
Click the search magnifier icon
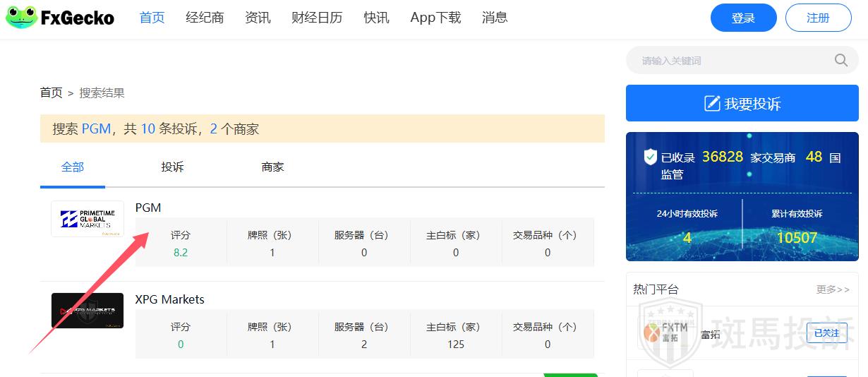click(x=840, y=61)
